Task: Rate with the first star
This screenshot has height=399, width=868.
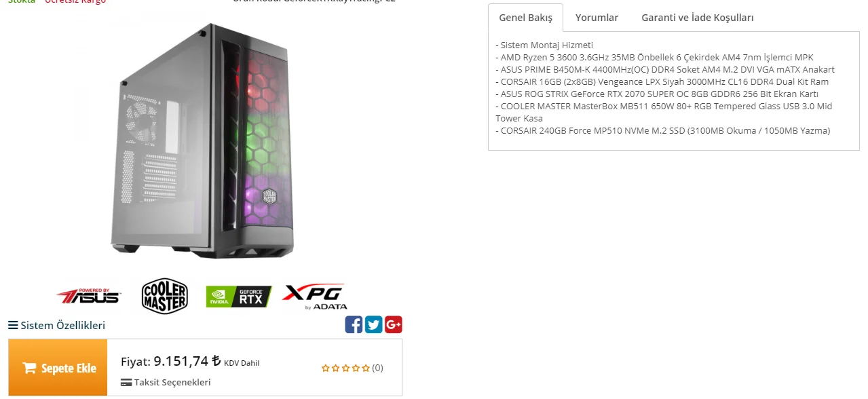Action: (326, 368)
